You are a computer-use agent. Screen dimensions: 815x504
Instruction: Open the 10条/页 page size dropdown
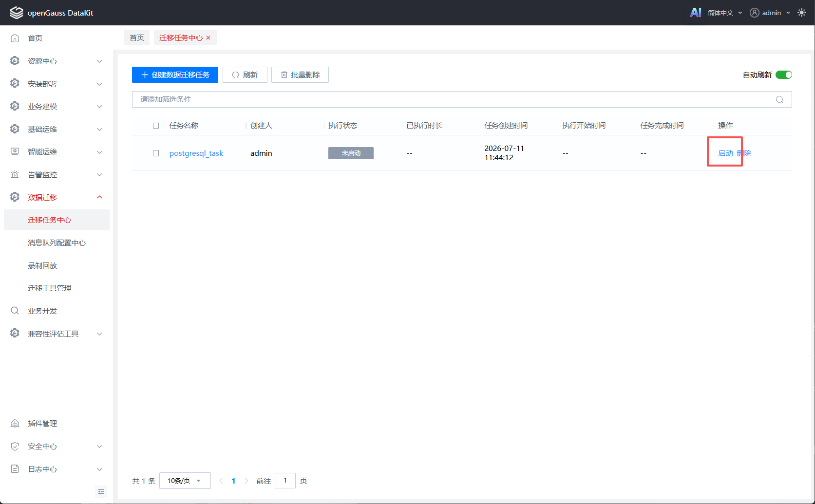185,481
